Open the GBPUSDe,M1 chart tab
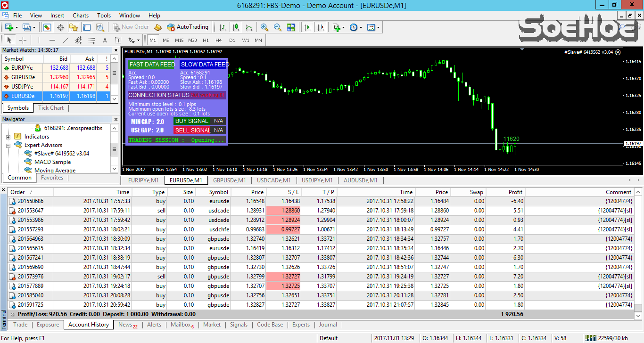This screenshot has width=644, height=343. coord(229,180)
